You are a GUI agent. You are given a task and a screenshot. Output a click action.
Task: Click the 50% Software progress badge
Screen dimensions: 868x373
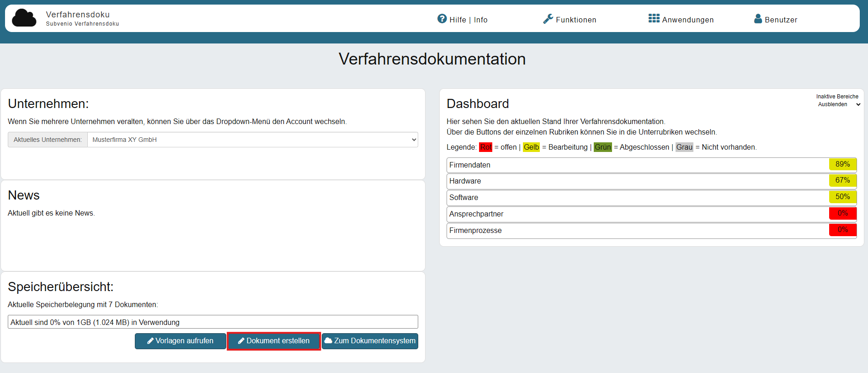click(843, 197)
